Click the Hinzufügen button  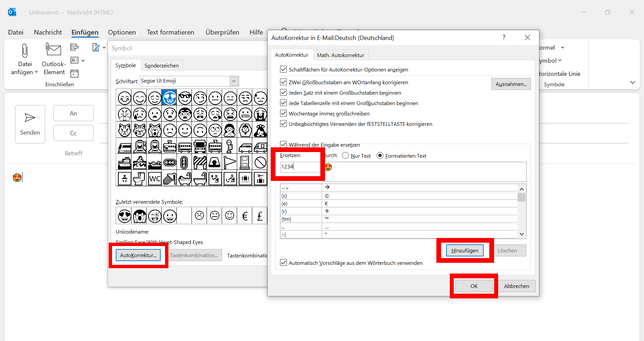click(465, 251)
